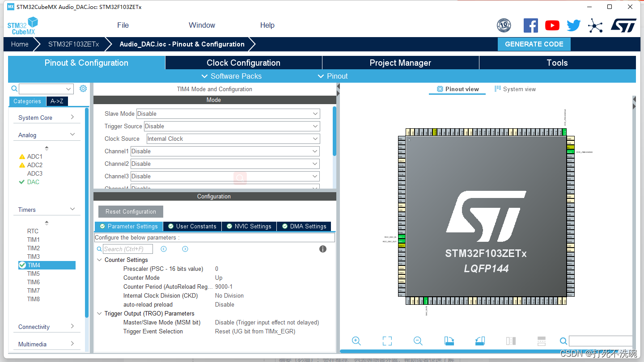Image resolution: width=644 pixels, height=362 pixels.
Task: Click the parameter Search (Ctrl+F) field
Action: click(128, 249)
